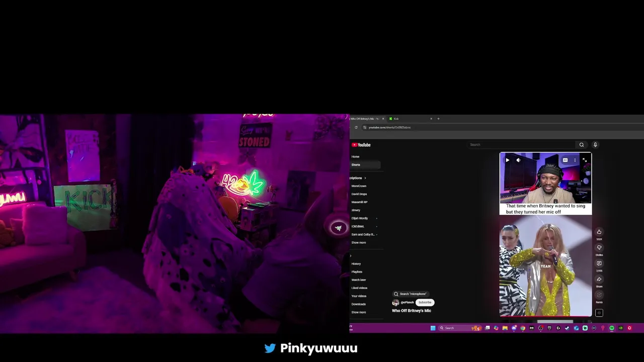
Task: Dislike the Short with thumbs down
Action: coord(599,247)
